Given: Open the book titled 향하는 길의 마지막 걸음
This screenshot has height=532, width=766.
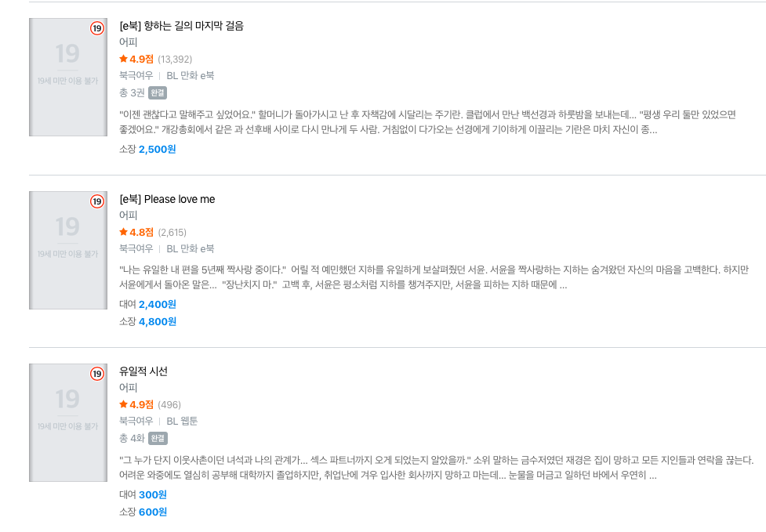Looking at the screenshot, I should (x=181, y=26).
